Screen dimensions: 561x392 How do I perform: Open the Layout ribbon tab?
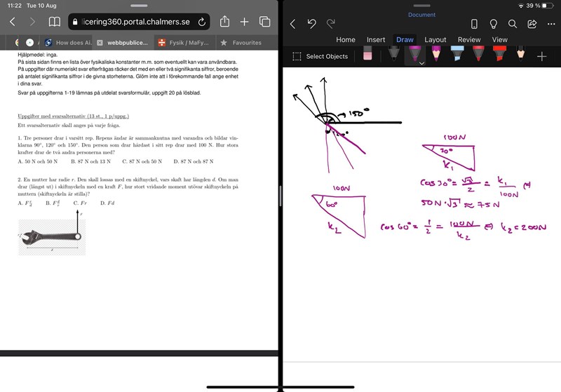pos(435,40)
